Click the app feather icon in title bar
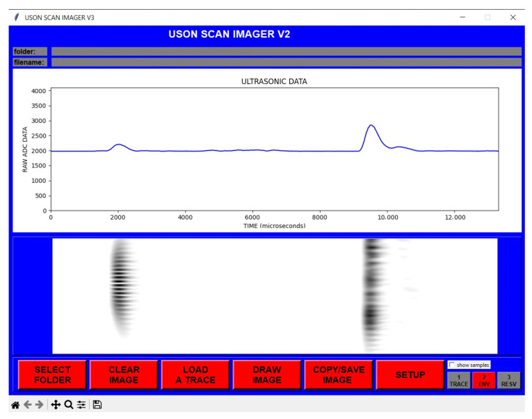 [17, 17]
